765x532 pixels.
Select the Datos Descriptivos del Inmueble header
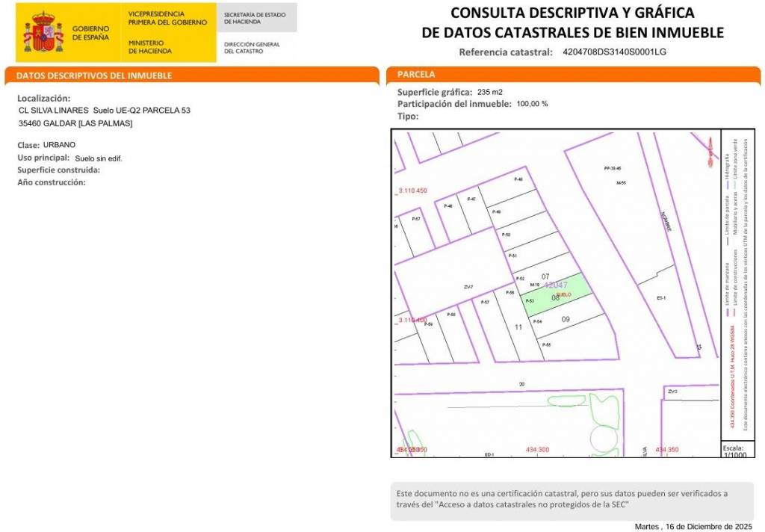tap(94, 75)
